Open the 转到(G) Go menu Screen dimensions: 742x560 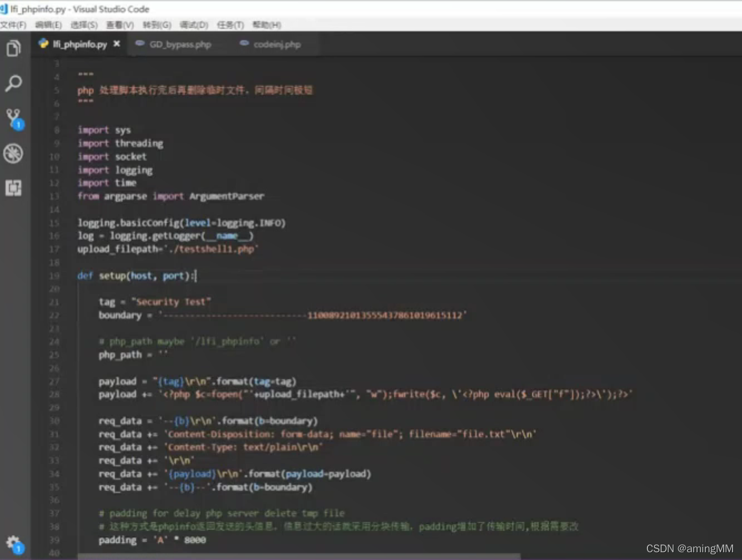pyautogui.click(x=157, y=25)
